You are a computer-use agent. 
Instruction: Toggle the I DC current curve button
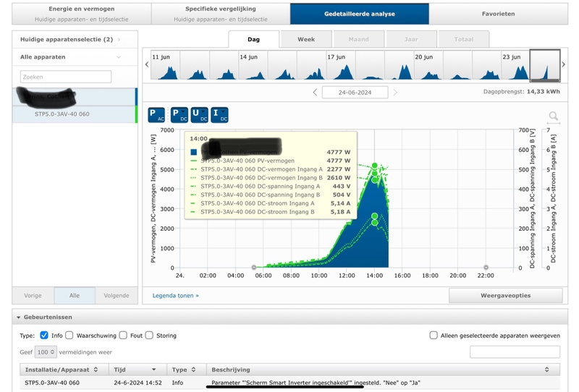pos(219,115)
